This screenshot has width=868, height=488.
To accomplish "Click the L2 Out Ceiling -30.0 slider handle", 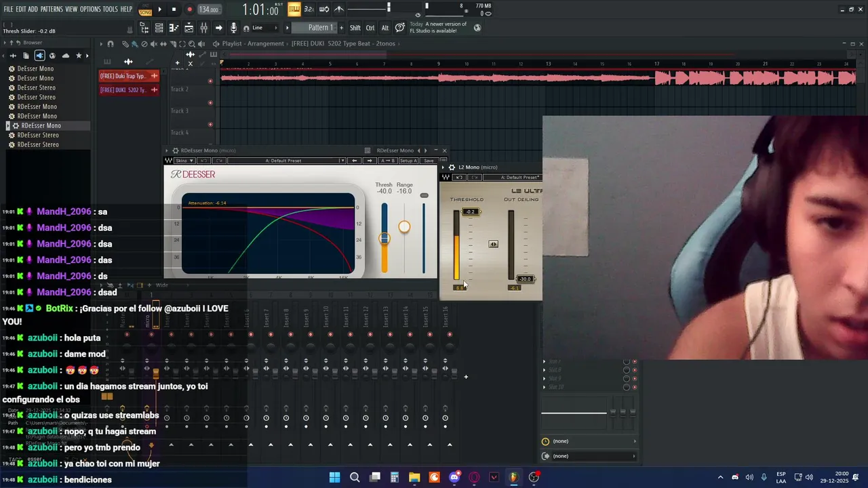I will (525, 279).
